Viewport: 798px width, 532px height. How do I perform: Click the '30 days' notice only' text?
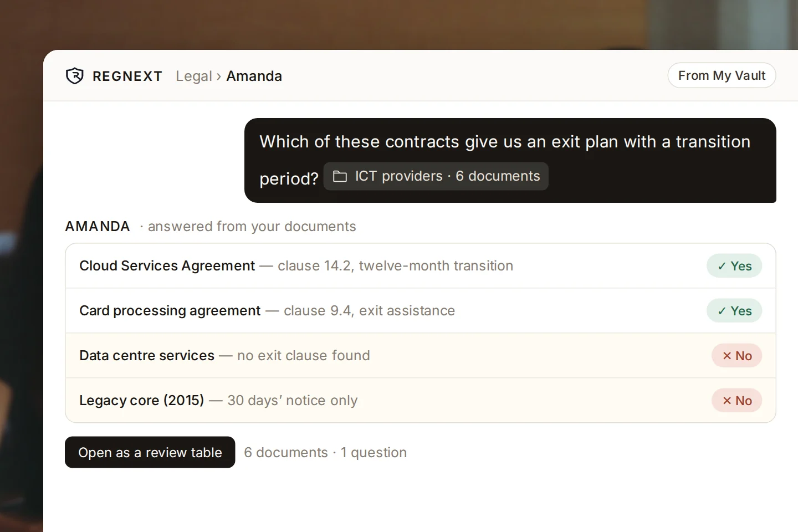pos(293,401)
